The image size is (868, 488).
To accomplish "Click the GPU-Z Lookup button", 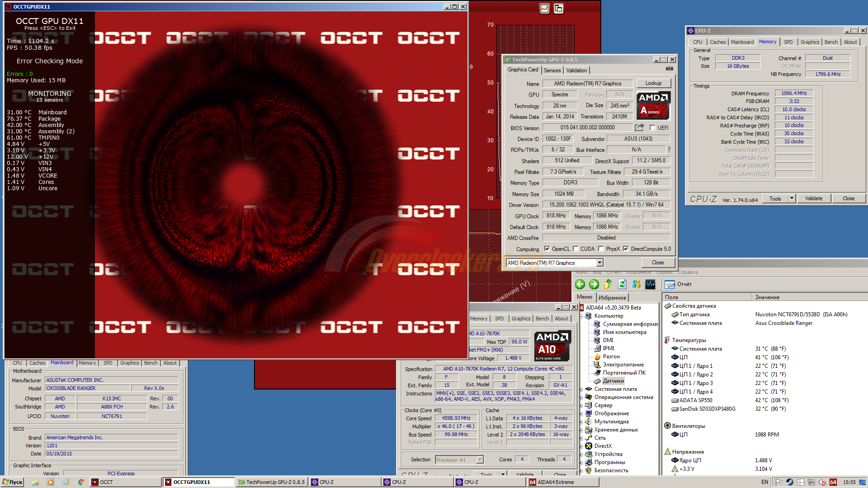I will click(653, 83).
